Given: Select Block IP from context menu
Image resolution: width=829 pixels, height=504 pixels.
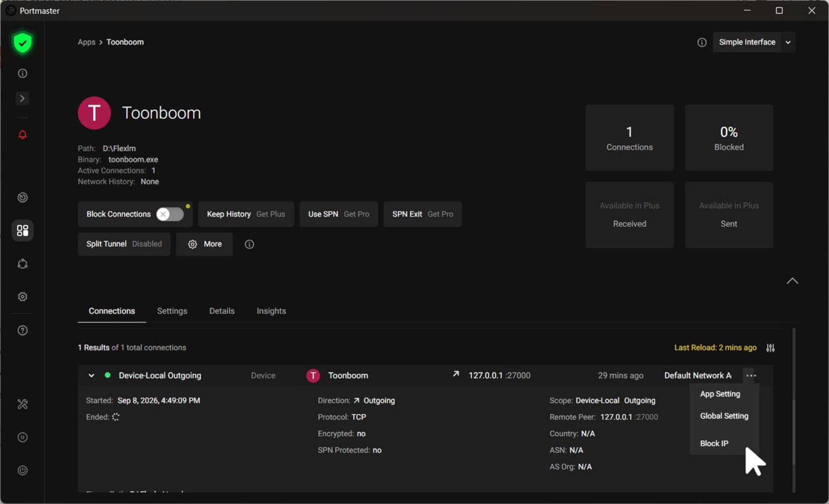Looking at the screenshot, I should (x=714, y=444).
